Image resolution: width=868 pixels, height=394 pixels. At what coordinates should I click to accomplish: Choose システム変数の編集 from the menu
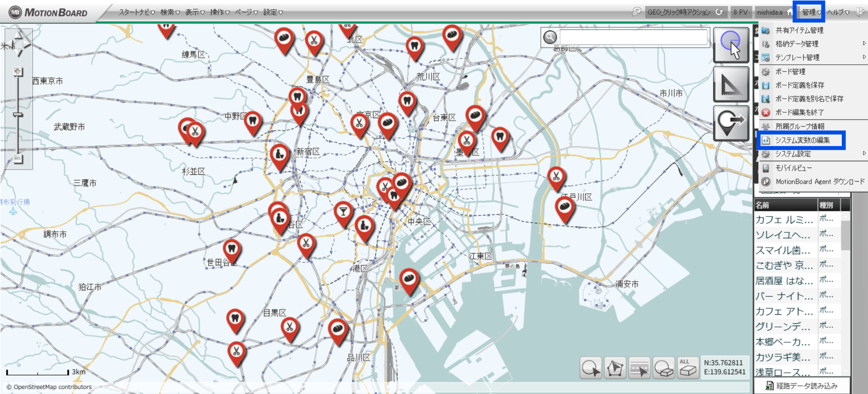pyautogui.click(x=802, y=140)
